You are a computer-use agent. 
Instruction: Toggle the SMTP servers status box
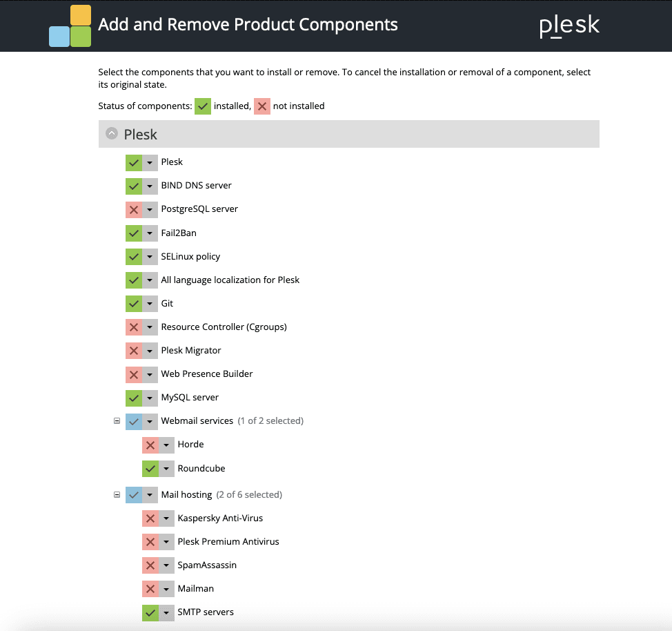point(150,612)
